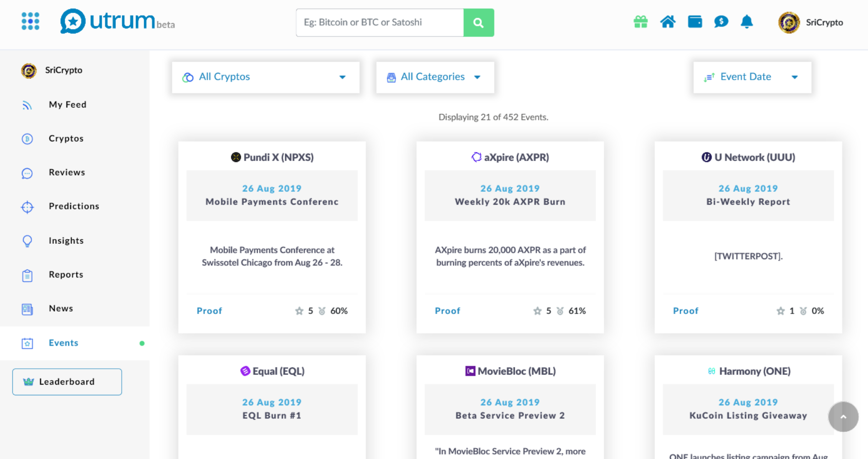Open the wallet icon

[x=695, y=22]
